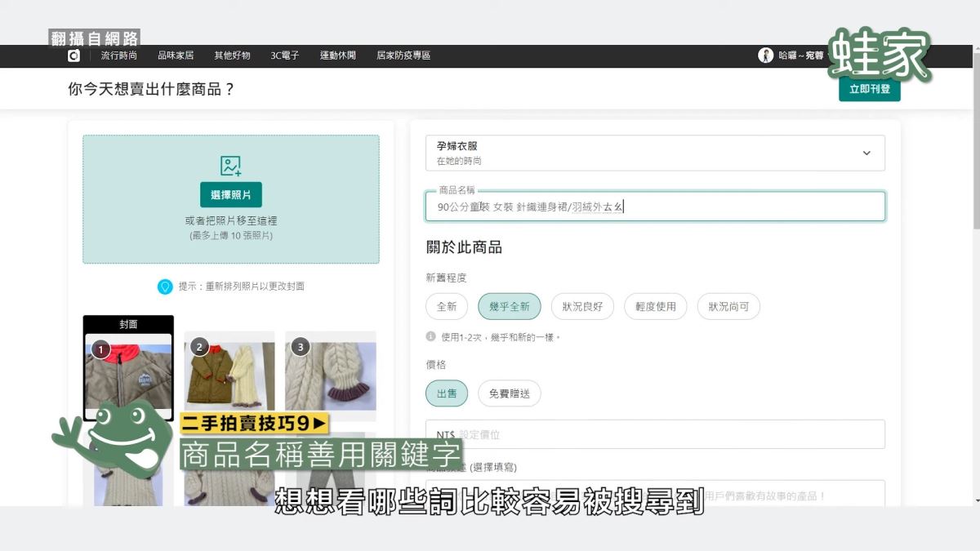Select the 全新 condition option
The width and height of the screenshot is (980, 551).
(x=447, y=307)
